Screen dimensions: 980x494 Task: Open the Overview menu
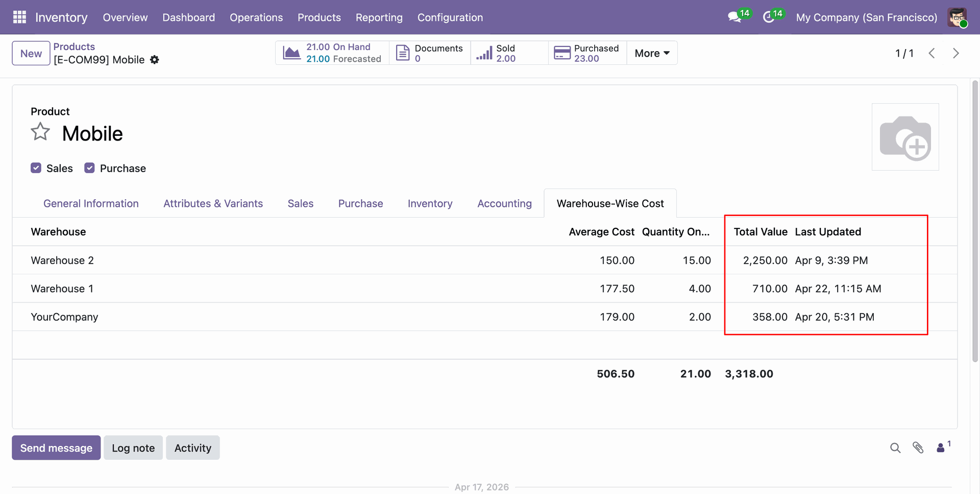pos(125,17)
